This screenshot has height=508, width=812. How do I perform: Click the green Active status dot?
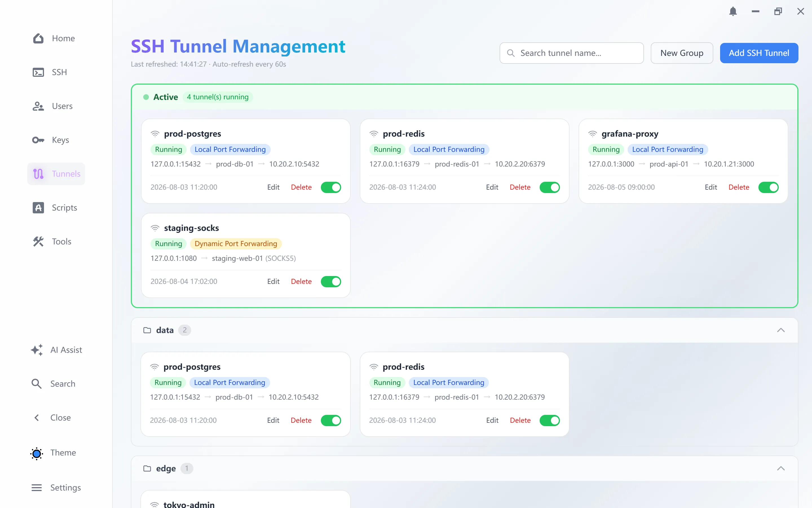point(146,97)
